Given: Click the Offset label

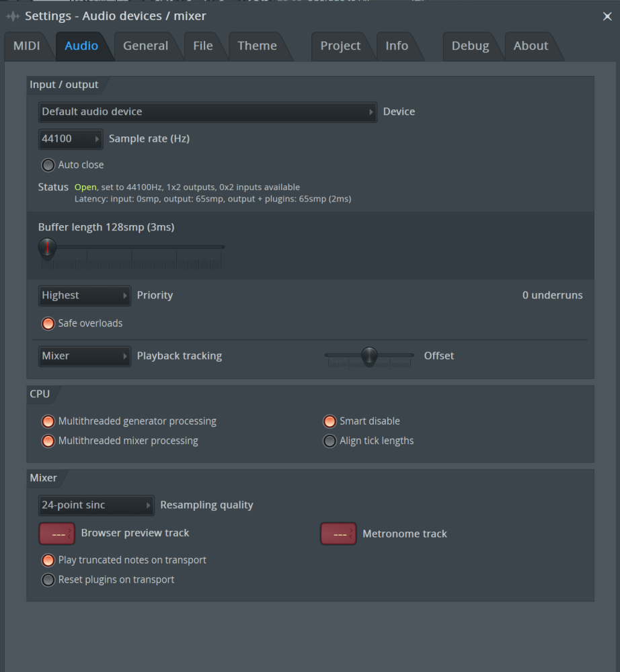Looking at the screenshot, I should pos(438,355).
